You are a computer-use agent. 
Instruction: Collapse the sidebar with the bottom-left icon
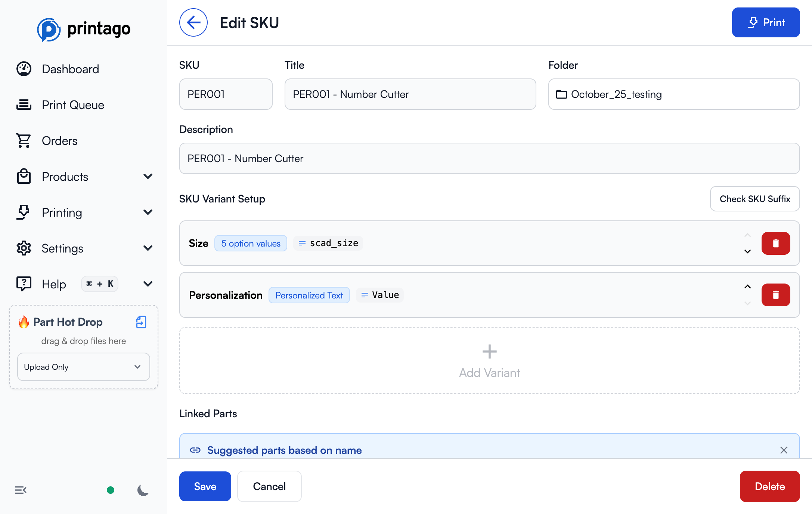click(21, 490)
